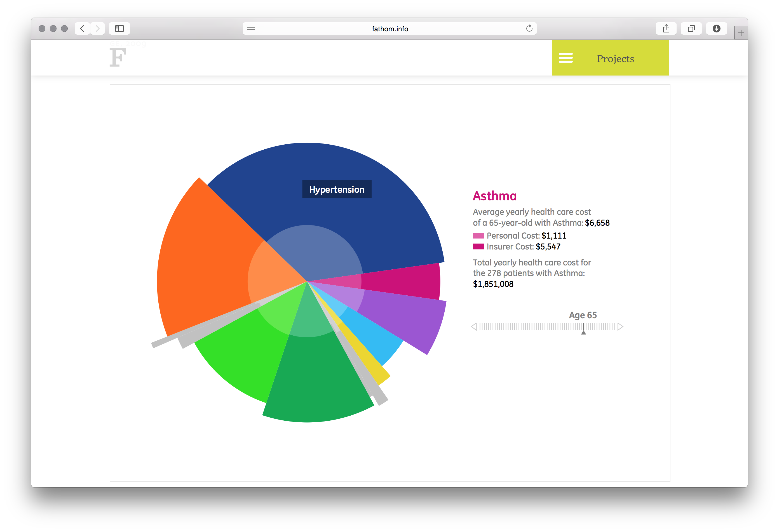Open the Share sheet icon

pyautogui.click(x=666, y=29)
